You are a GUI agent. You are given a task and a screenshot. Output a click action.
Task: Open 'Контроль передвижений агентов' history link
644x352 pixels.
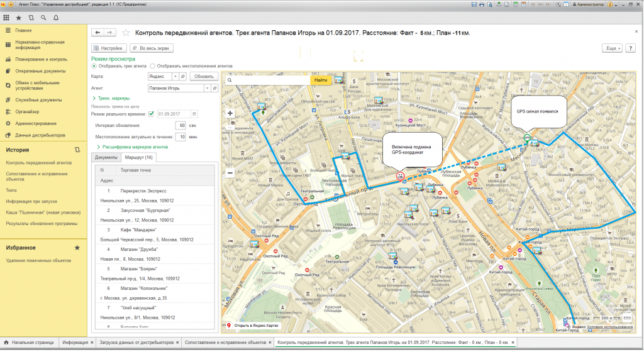(x=38, y=163)
